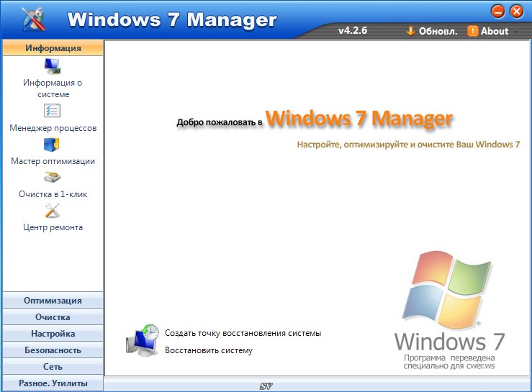Click the orange arrow Обновл. icon
This screenshot has width=532, height=392.
click(x=411, y=31)
